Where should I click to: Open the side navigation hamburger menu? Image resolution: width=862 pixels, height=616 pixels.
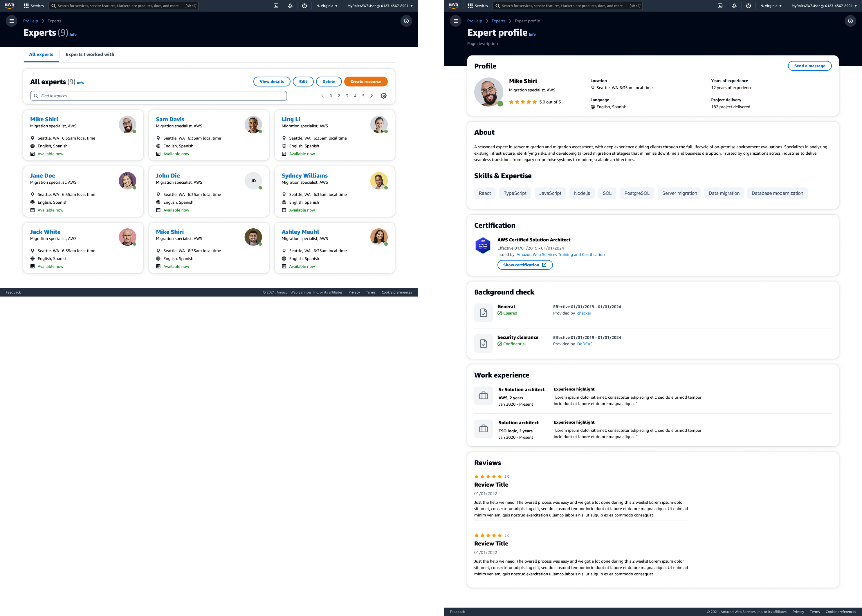(11, 21)
